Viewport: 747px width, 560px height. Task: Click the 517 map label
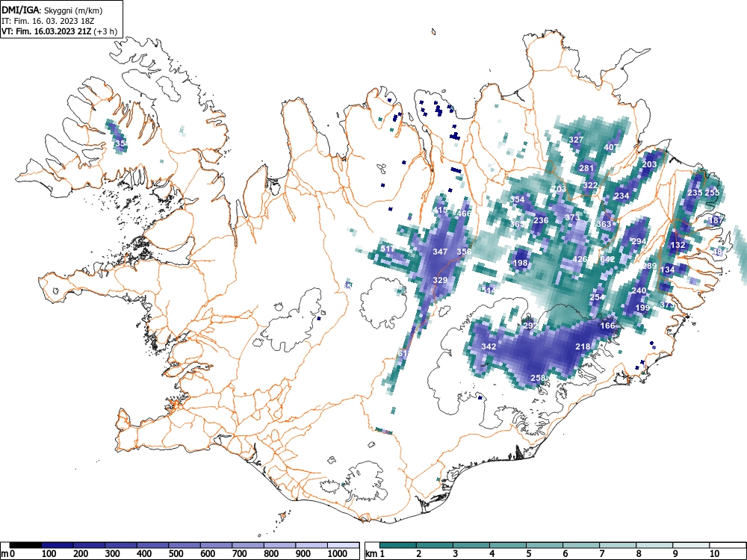tap(388, 249)
